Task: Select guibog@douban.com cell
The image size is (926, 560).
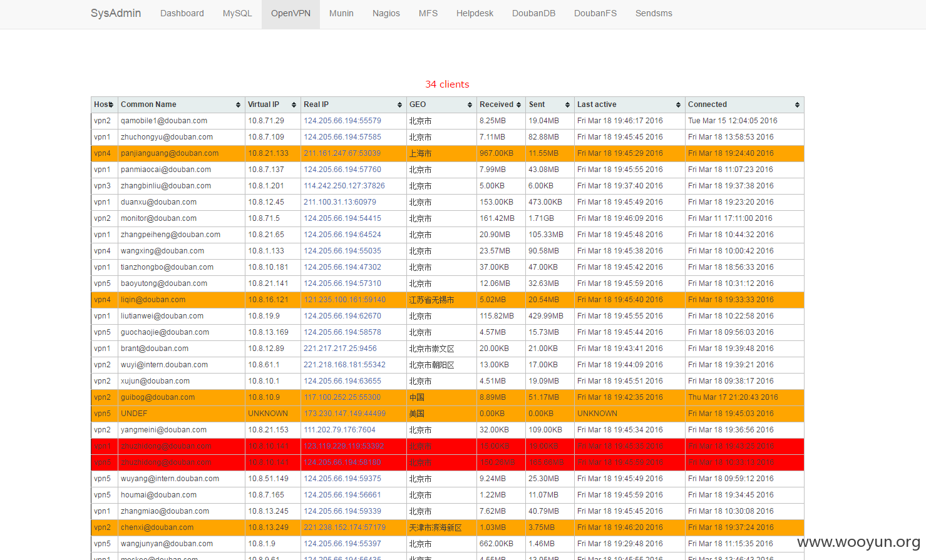Action: (x=182, y=397)
